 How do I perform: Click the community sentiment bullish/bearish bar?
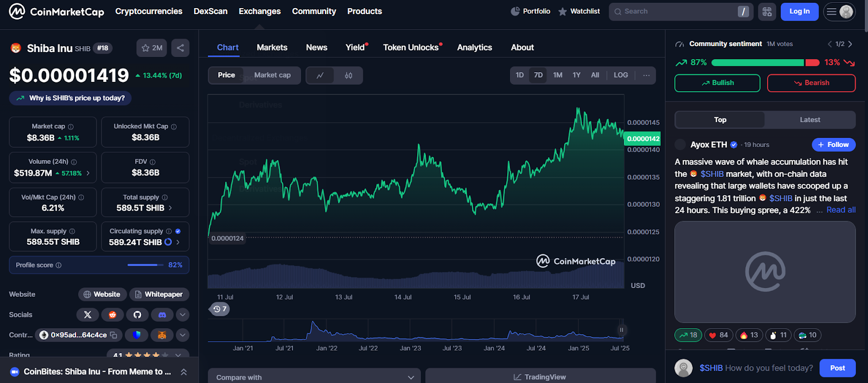click(765, 63)
